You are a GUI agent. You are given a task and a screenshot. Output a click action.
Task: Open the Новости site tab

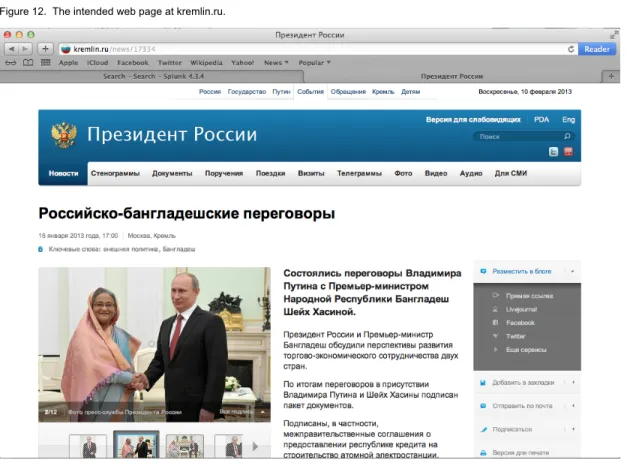(x=63, y=173)
